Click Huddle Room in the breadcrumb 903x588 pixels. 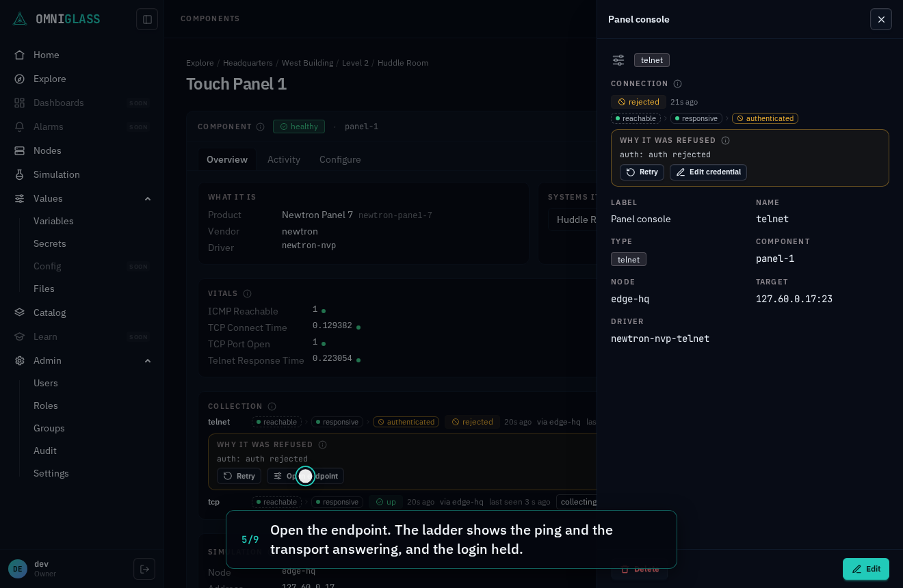click(403, 63)
